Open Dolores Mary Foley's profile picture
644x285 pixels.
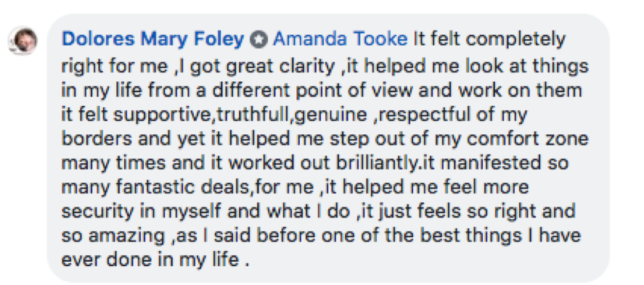23,41
